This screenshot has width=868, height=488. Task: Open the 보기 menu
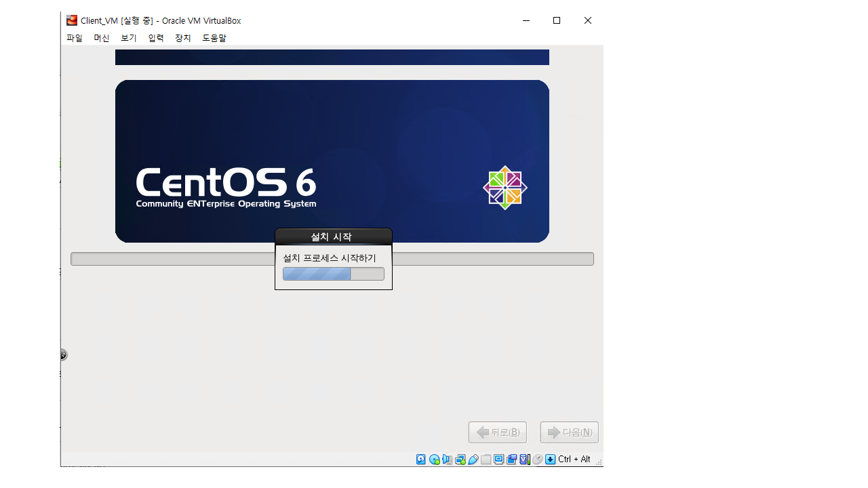click(129, 39)
